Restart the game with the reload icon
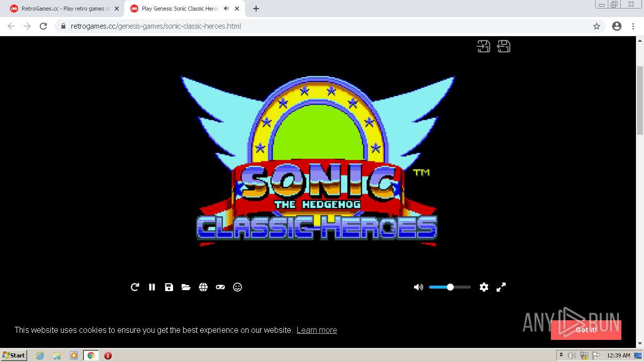Image resolution: width=644 pixels, height=362 pixels. point(135,287)
